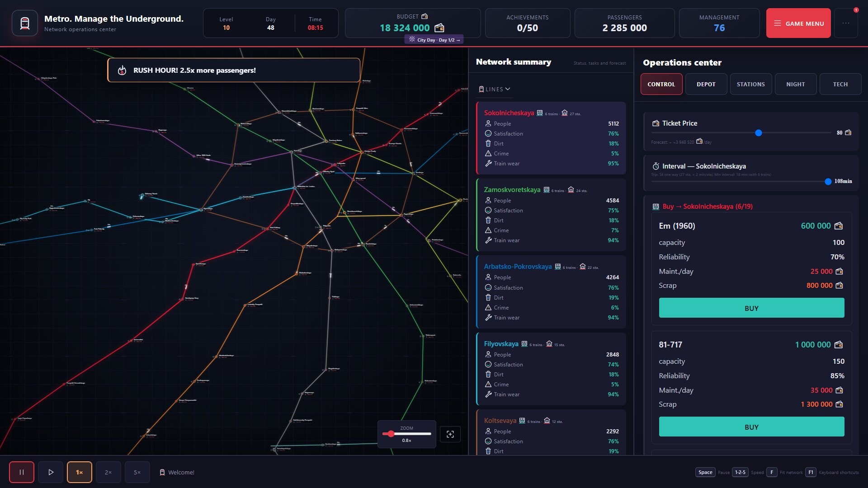Select the Koltsevaya line title
The image size is (868, 488).
(500, 421)
